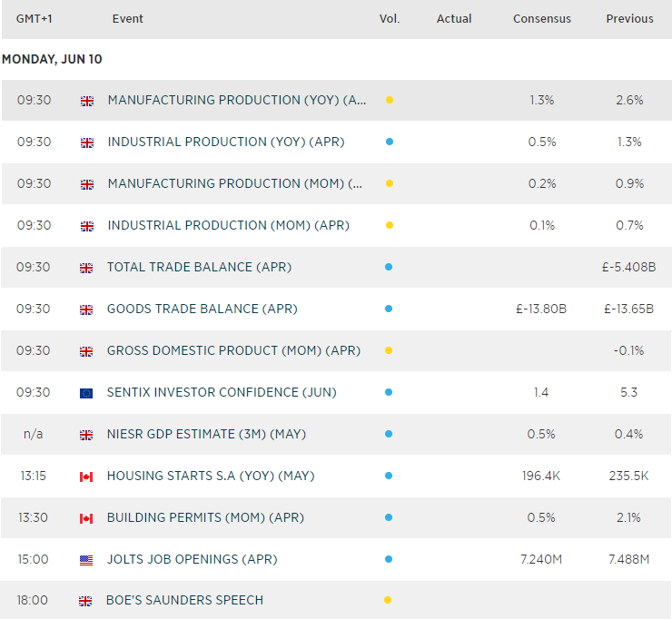The width and height of the screenshot is (672, 619).
Task: Click Canada flag beside Building Permits (MoM)
Action: (87, 518)
